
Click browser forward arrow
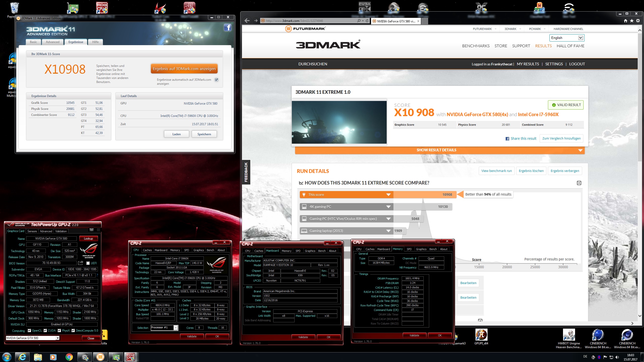256,21
